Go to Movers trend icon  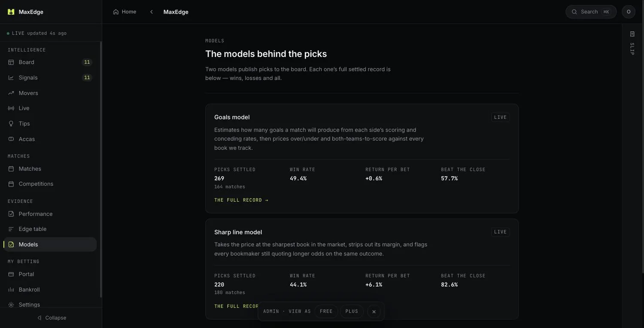click(11, 93)
